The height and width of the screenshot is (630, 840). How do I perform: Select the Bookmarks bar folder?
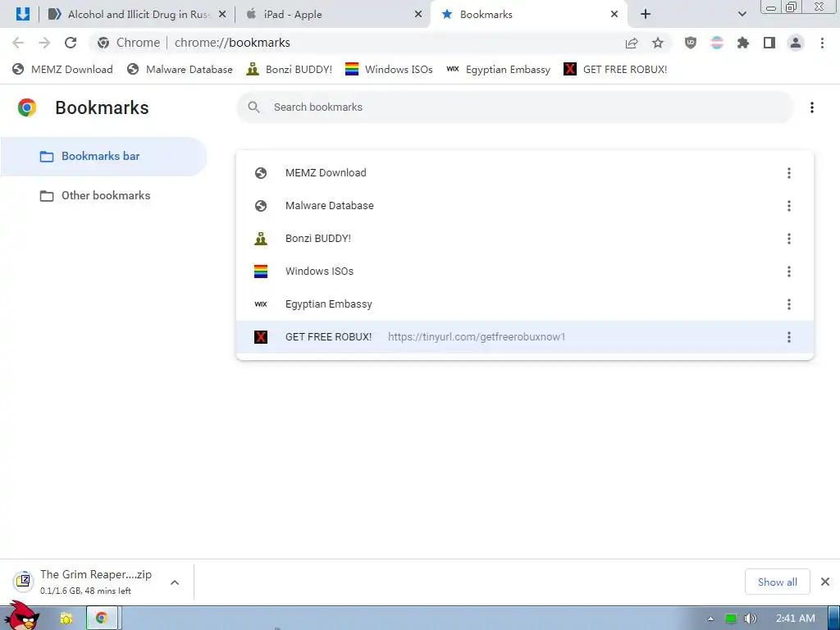tap(103, 157)
